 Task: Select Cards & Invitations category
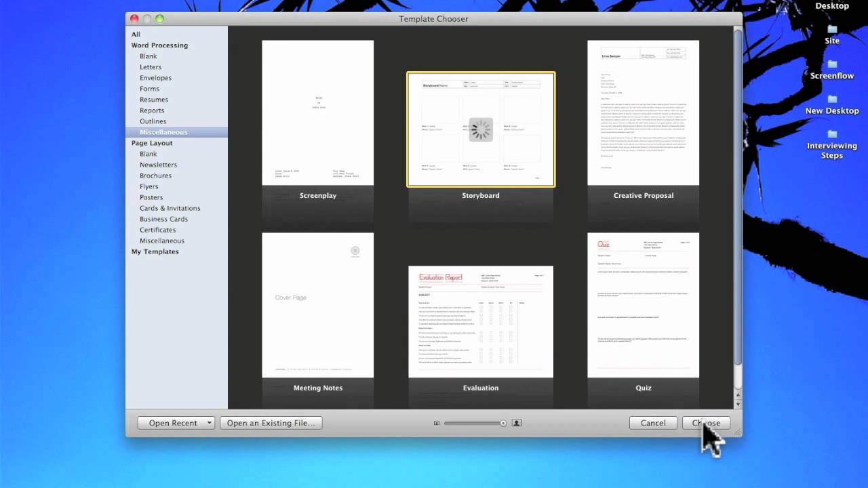tap(170, 208)
